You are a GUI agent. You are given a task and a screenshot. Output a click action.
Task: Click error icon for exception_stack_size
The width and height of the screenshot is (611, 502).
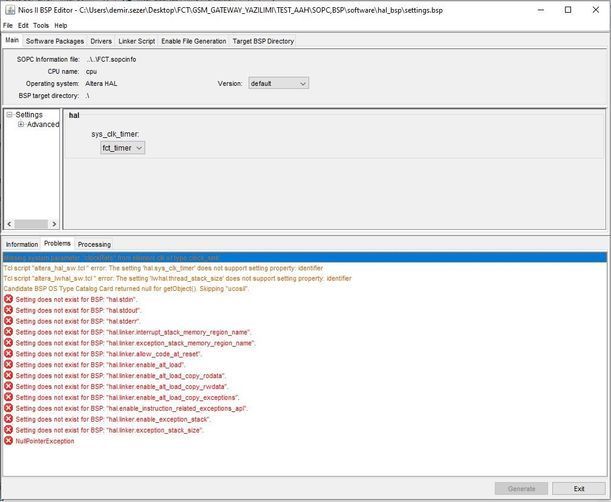[8, 430]
